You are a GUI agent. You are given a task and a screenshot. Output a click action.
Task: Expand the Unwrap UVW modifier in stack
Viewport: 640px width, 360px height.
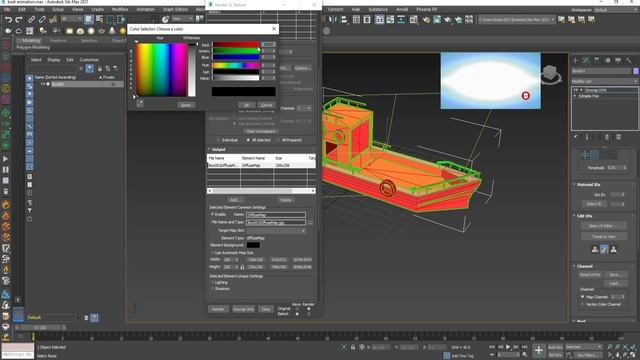coord(581,90)
